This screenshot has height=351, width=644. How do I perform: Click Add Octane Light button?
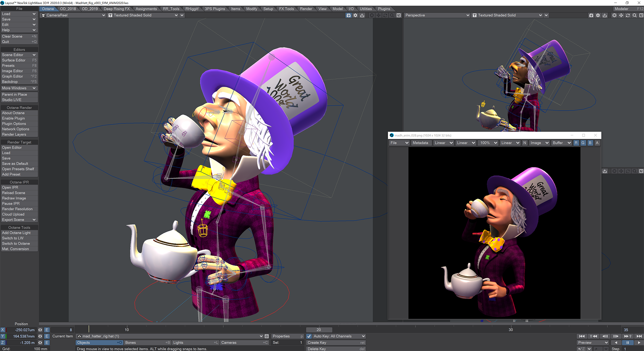[19, 233]
